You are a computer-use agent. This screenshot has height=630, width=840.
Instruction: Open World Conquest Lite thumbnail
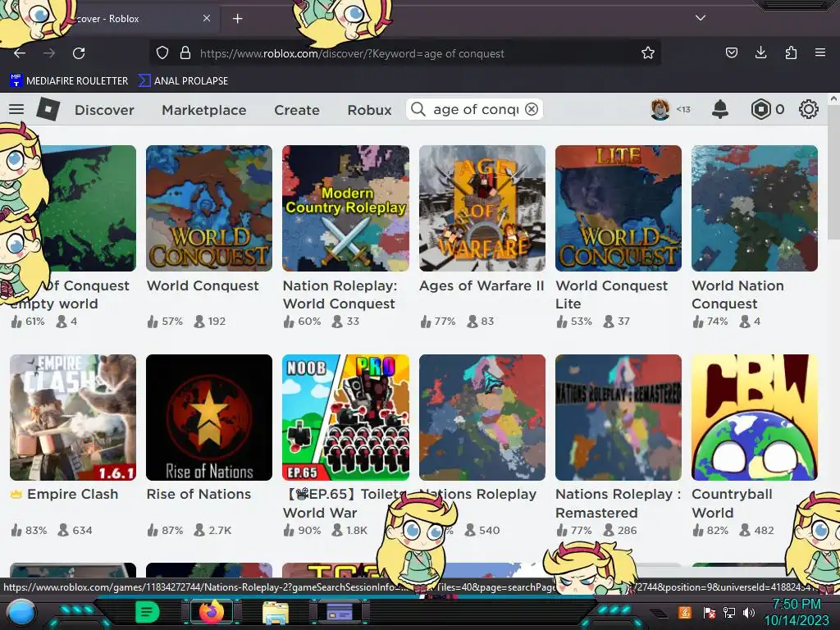pos(619,208)
